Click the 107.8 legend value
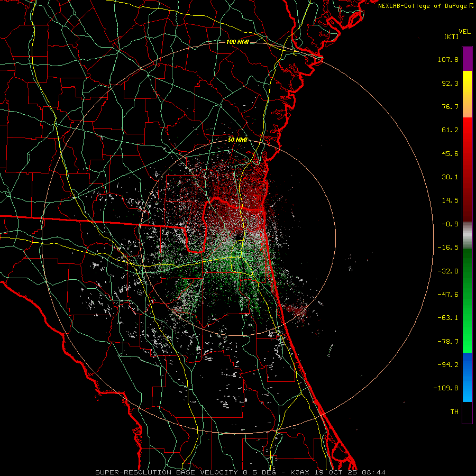Image resolution: width=476 pixels, height=476 pixels. click(x=448, y=59)
